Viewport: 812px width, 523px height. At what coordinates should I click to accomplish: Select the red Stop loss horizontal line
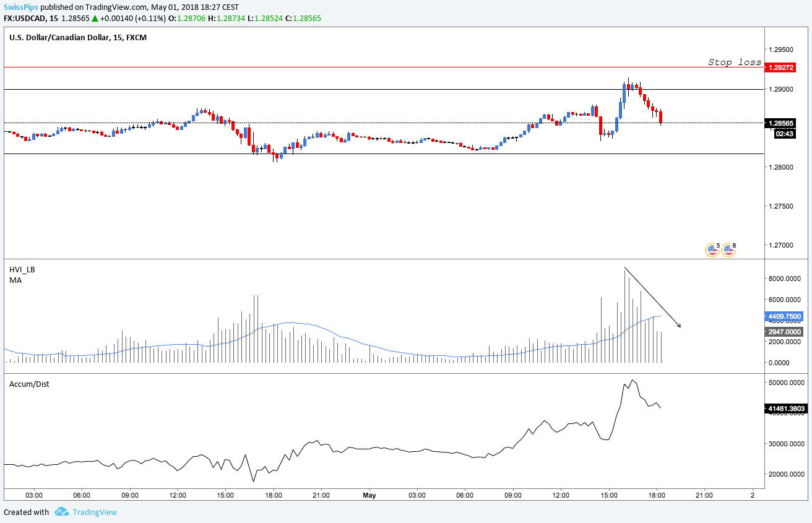[384, 67]
